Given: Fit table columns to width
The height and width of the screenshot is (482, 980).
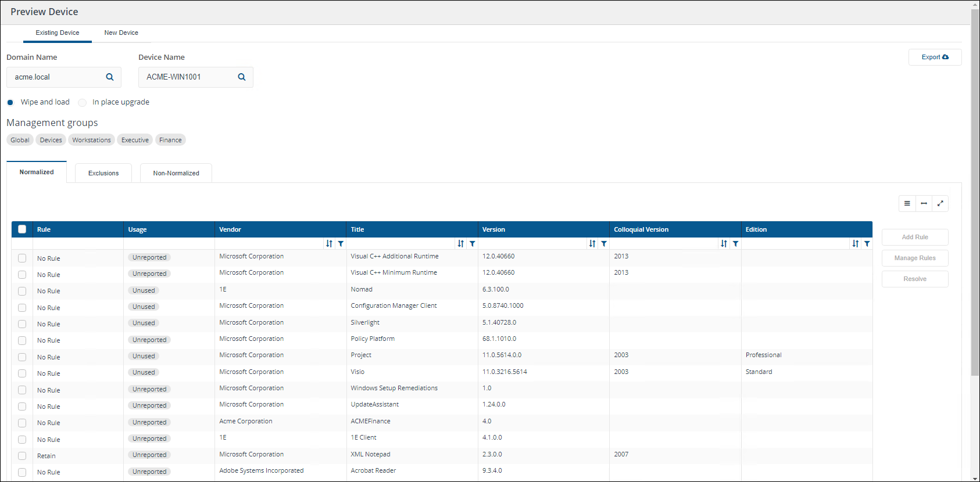Looking at the screenshot, I should [924, 204].
